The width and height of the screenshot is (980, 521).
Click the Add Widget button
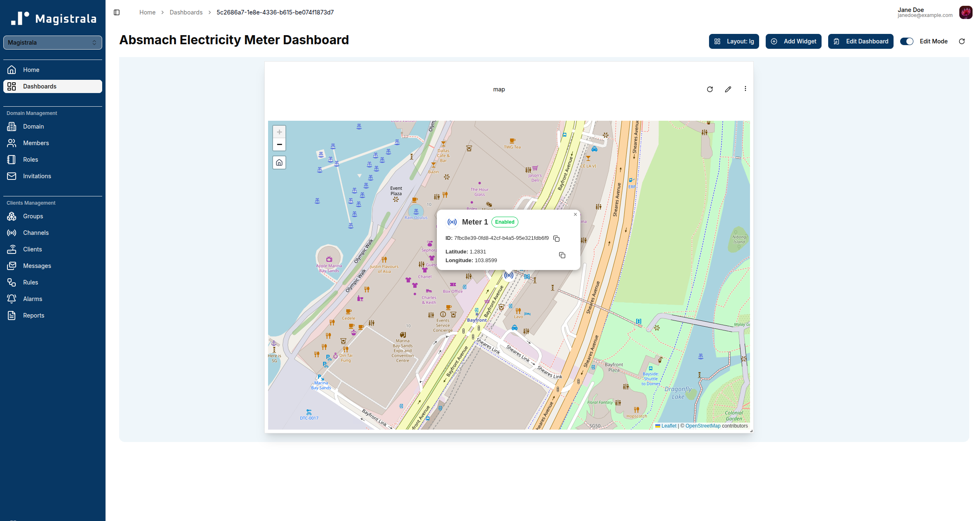[793, 41]
